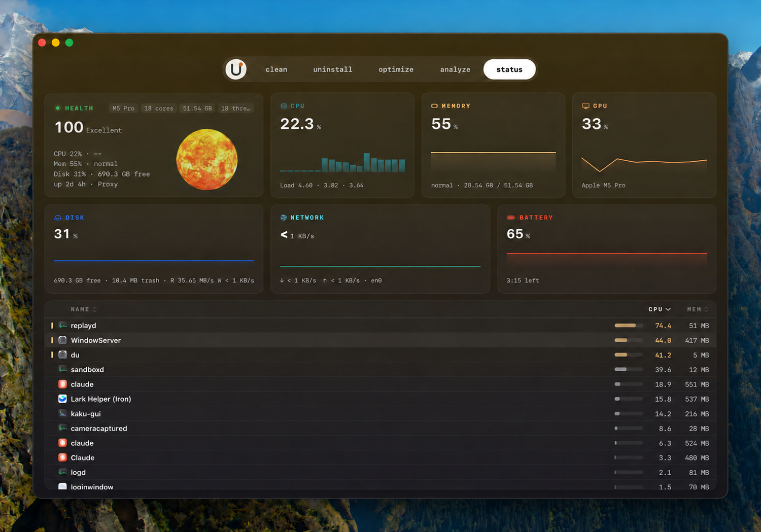Image resolution: width=761 pixels, height=532 pixels.
Task: Click the WindowServer CPU usage bar
Action: pyautogui.click(x=629, y=340)
